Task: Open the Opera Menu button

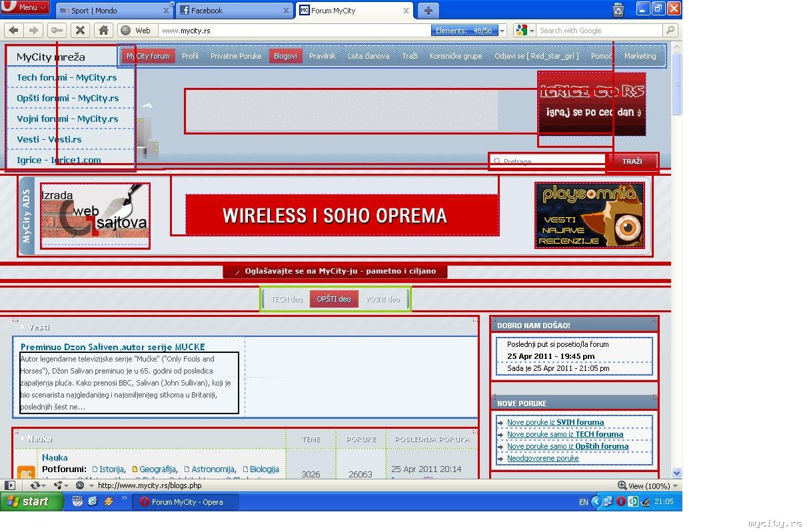Action: coord(25,7)
